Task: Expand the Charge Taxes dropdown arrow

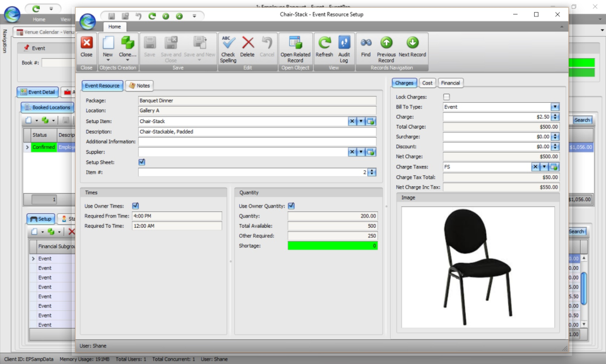Action: [544, 167]
